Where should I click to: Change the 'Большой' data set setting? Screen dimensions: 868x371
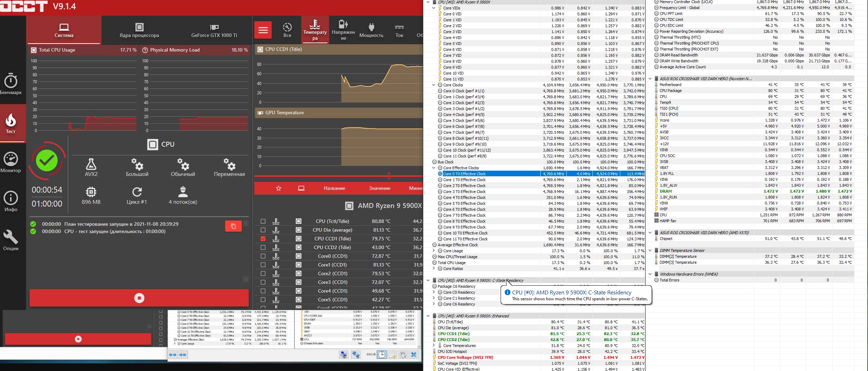pyautogui.click(x=137, y=167)
